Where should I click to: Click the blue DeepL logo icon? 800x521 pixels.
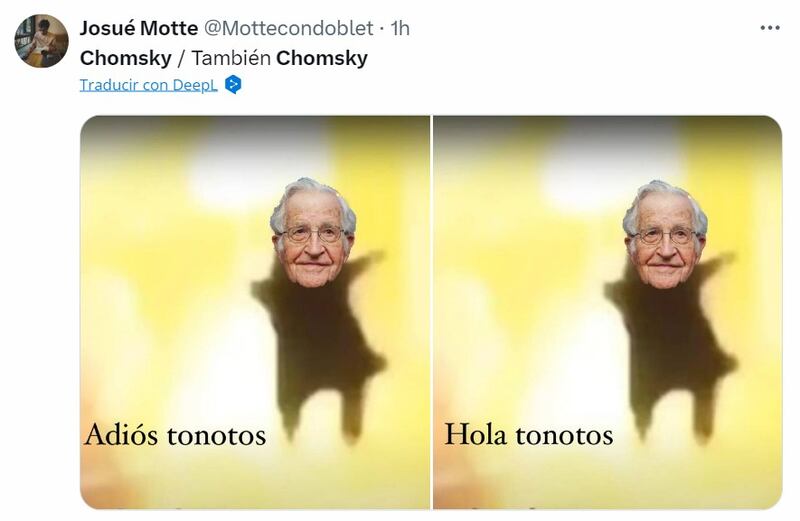pos(233,84)
